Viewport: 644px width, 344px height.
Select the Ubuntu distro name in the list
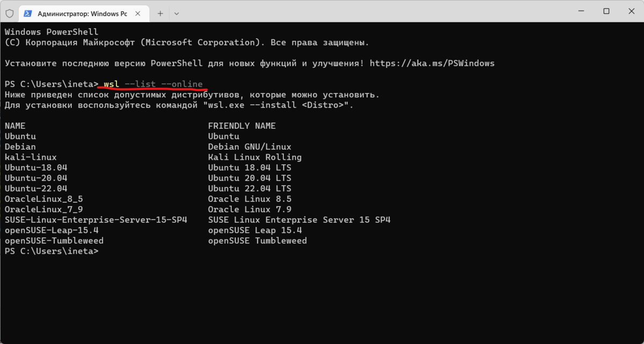[20, 136]
